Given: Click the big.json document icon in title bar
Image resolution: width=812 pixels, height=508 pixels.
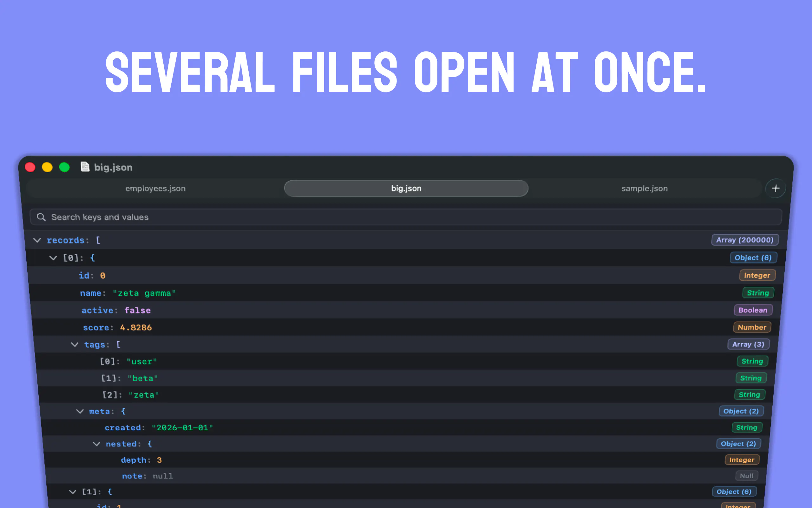Looking at the screenshot, I should [x=85, y=167].
